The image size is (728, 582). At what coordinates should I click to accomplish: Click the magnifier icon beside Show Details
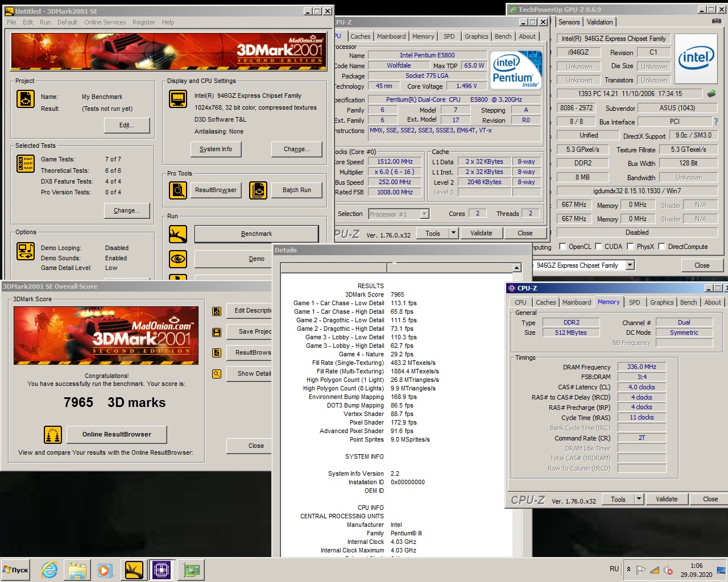[x=217, y=374]
